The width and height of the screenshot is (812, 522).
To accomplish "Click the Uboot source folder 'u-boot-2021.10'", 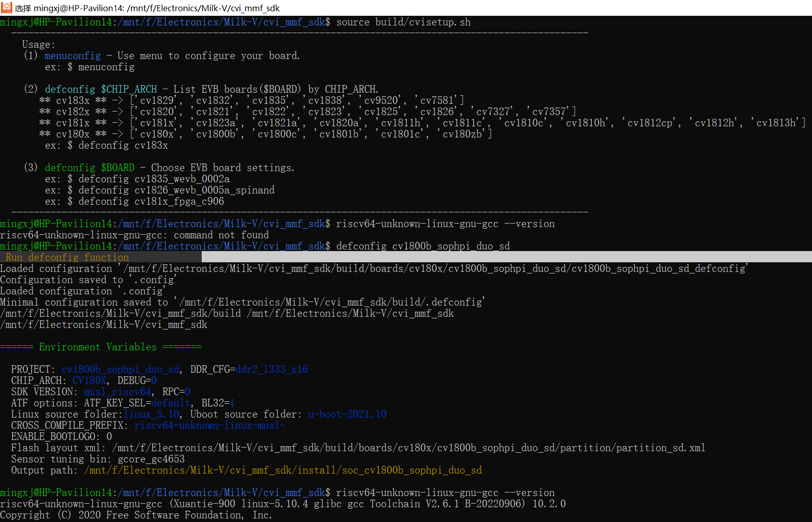I will coord(347,415).
